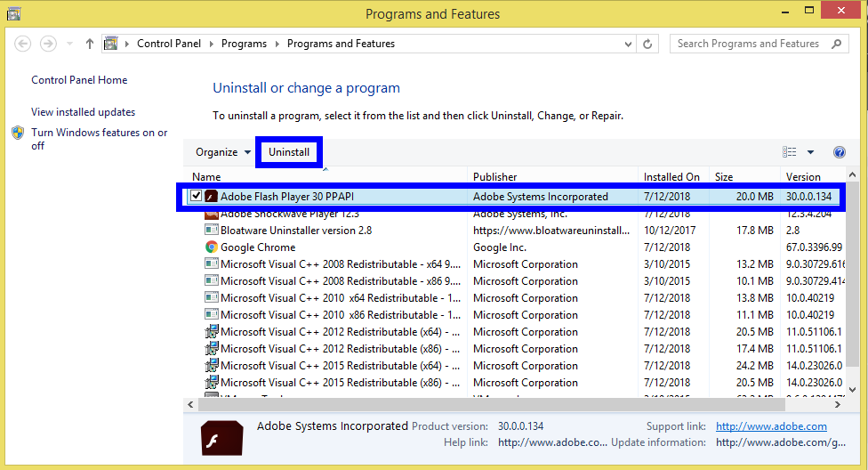Select Microsoft Visual C++ 2015 Redistributable (x64)

click(341, 366)
